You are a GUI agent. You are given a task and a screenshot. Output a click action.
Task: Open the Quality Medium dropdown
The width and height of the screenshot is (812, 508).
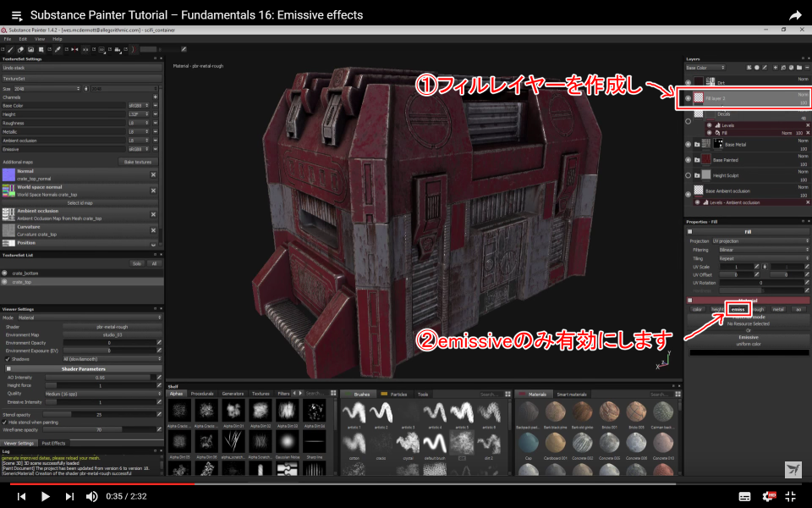coord(103,394)
